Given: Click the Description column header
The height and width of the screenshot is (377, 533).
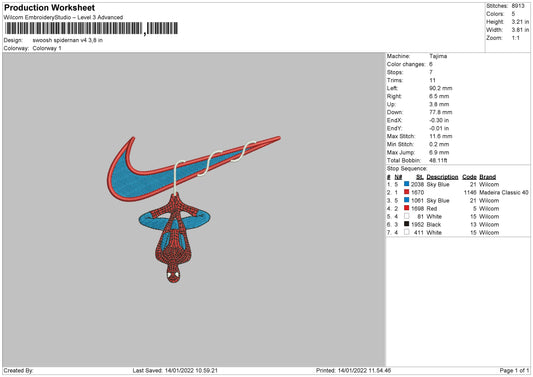Looking at the screenshot, I should 442,177.
